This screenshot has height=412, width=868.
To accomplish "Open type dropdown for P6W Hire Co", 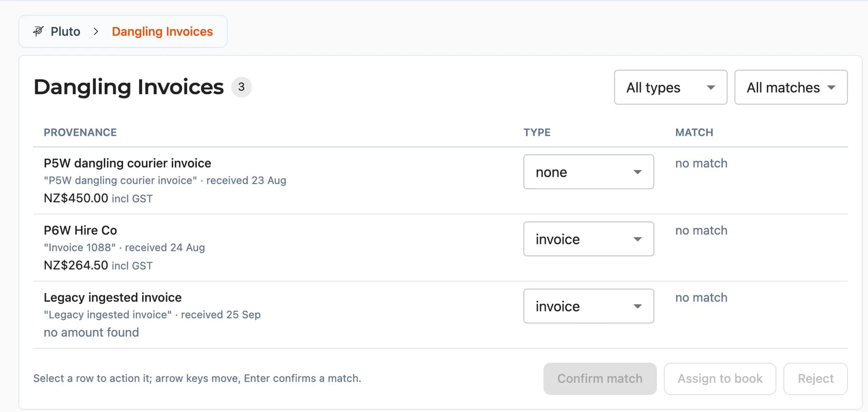I will 588,239.
